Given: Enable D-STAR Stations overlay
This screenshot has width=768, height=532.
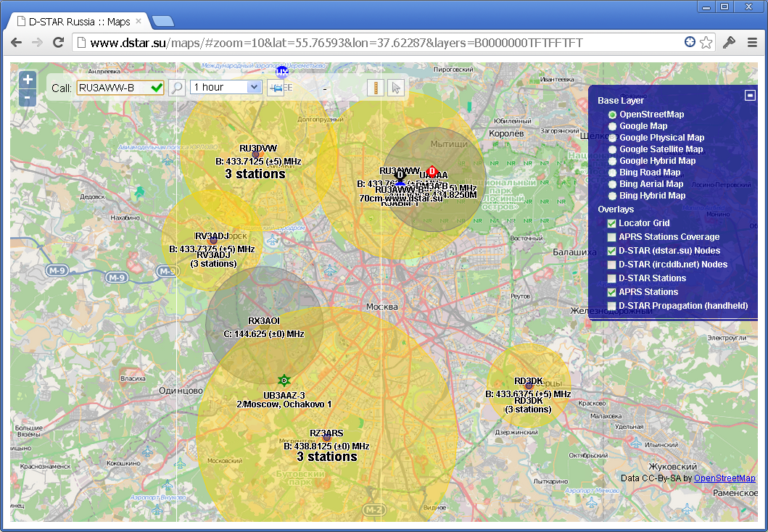Looking at the screenshot, I should pos(611,278).
